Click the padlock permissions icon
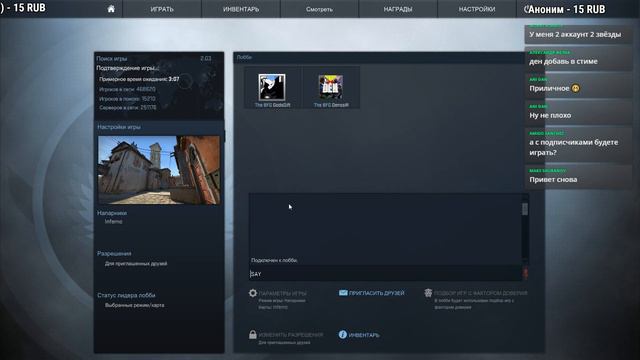This screenshot has width=640, height=360. pyautogui.click(x=253, y=335)
